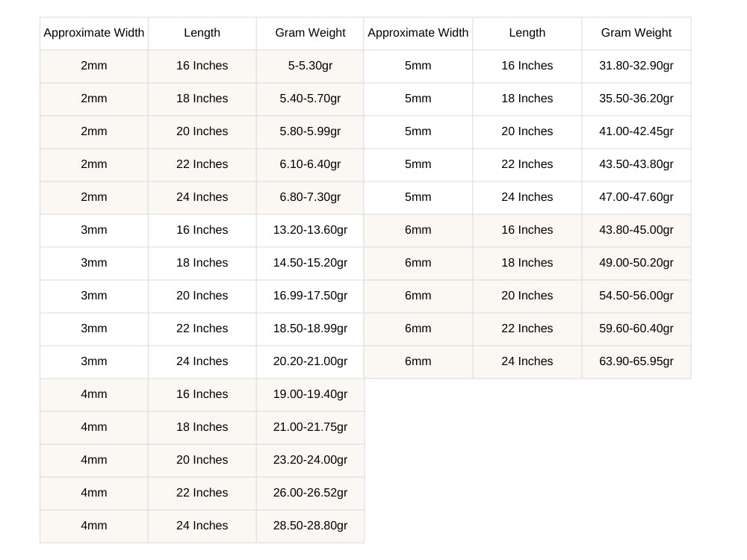
Task: Click the 54.50-56.00gr cell
Action: pyautogui.click(x=636, y=296)
